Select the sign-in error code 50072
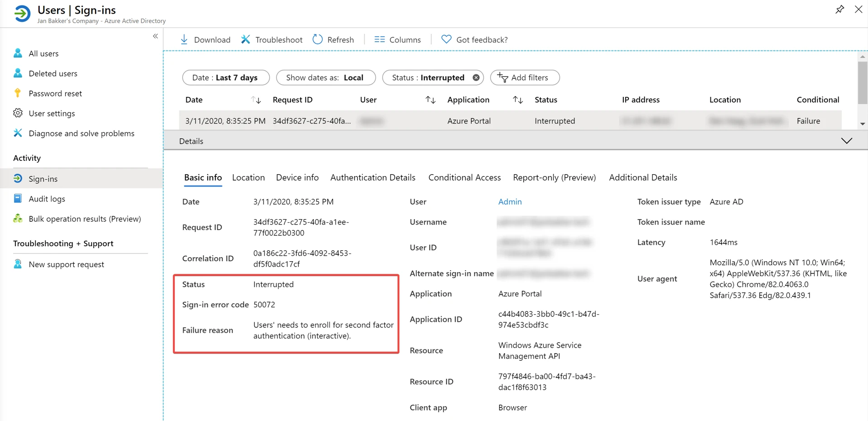Image resolution: width=868 pixels, height=421 pixels. pyautogui.click(x=264, y=305)
